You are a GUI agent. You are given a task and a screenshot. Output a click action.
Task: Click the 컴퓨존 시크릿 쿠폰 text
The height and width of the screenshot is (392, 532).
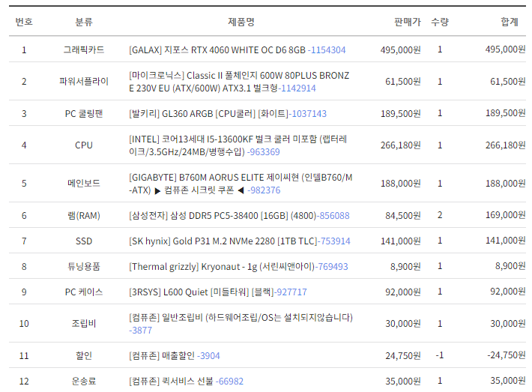click(x=199, y=190)
